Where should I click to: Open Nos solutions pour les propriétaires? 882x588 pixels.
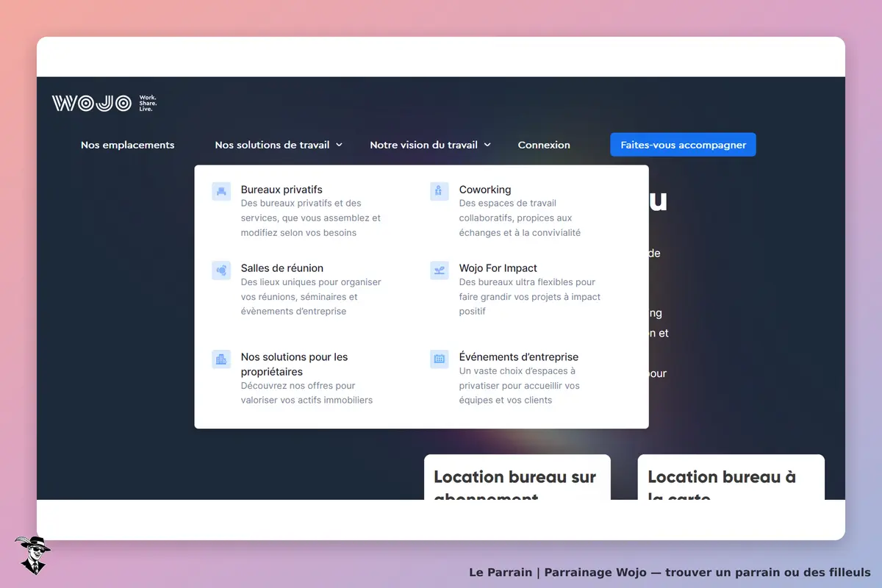[x=295, y=364]
